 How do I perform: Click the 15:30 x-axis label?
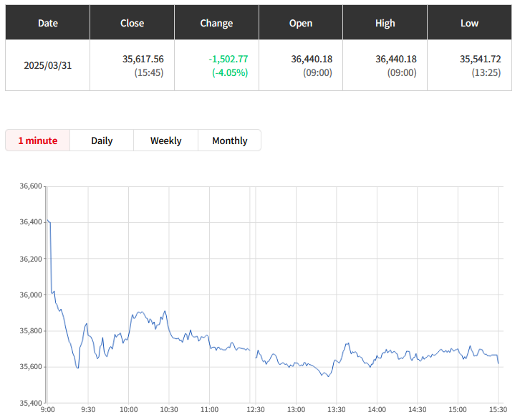498,410
